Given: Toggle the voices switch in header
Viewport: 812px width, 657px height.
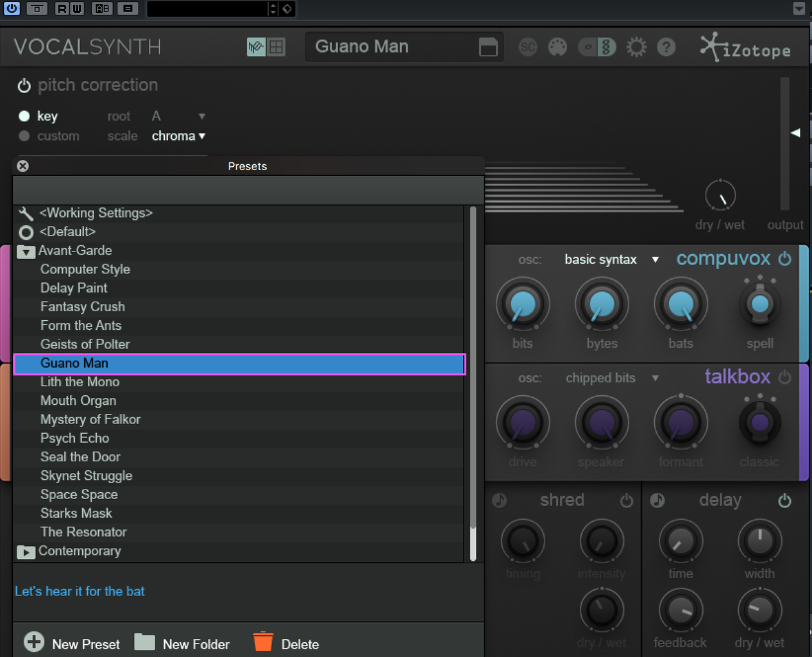Looking at the screenshot, I should click(x=597, y=47).
